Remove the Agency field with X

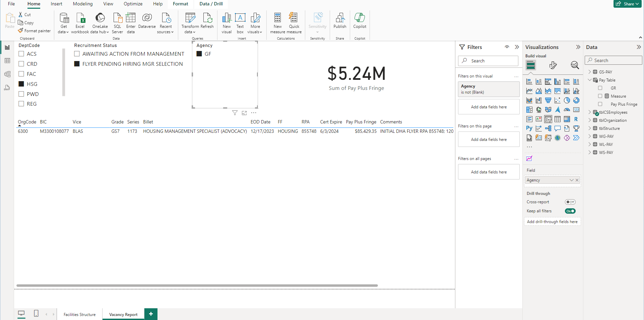pos(577,180)
